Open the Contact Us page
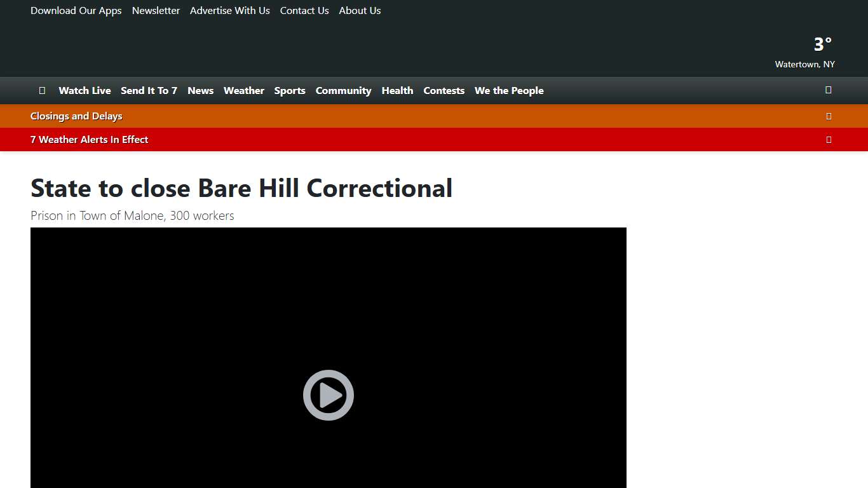This screenshot has width=868, height=488. [x=304, y=10]
